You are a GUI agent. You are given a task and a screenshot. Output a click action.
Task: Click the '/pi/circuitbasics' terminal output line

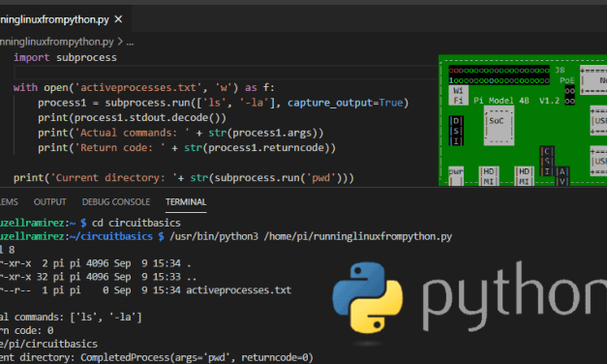48,344
